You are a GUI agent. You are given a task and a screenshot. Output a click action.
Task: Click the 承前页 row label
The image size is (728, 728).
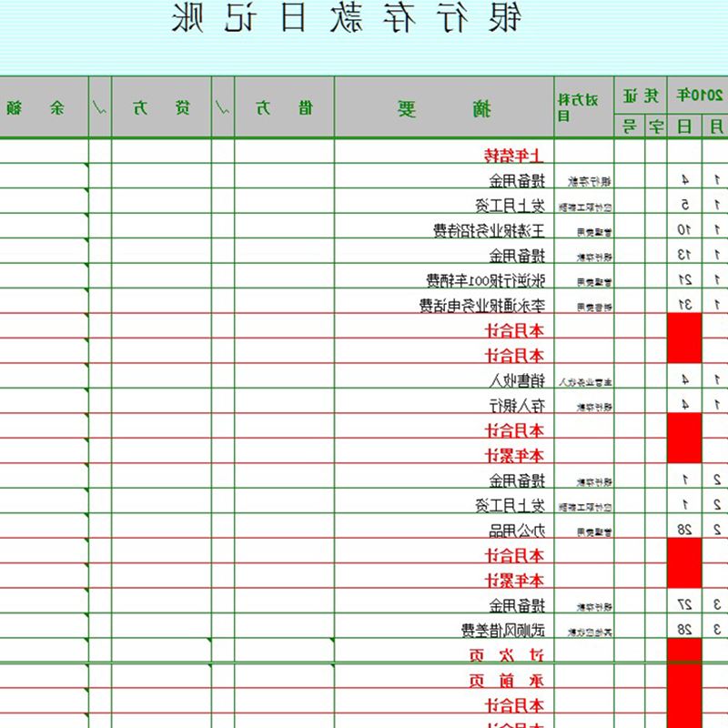(512, 680)
